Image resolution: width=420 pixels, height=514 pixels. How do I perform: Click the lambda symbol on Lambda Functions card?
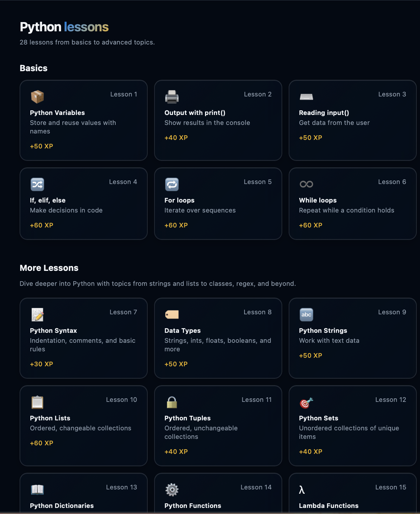coord(302,490)
